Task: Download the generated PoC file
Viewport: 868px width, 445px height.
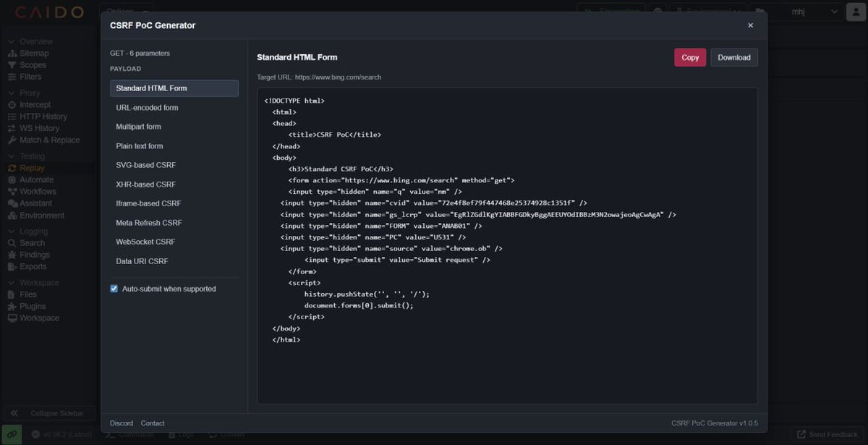Action: pyautogui.click(x=734, y=57)
